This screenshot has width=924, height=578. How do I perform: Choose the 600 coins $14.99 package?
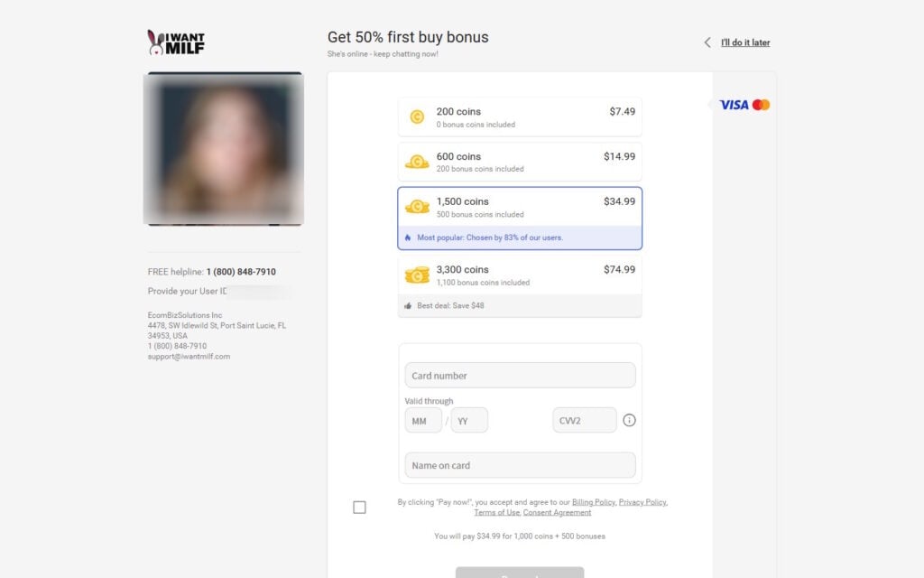[x=520, y=162]
